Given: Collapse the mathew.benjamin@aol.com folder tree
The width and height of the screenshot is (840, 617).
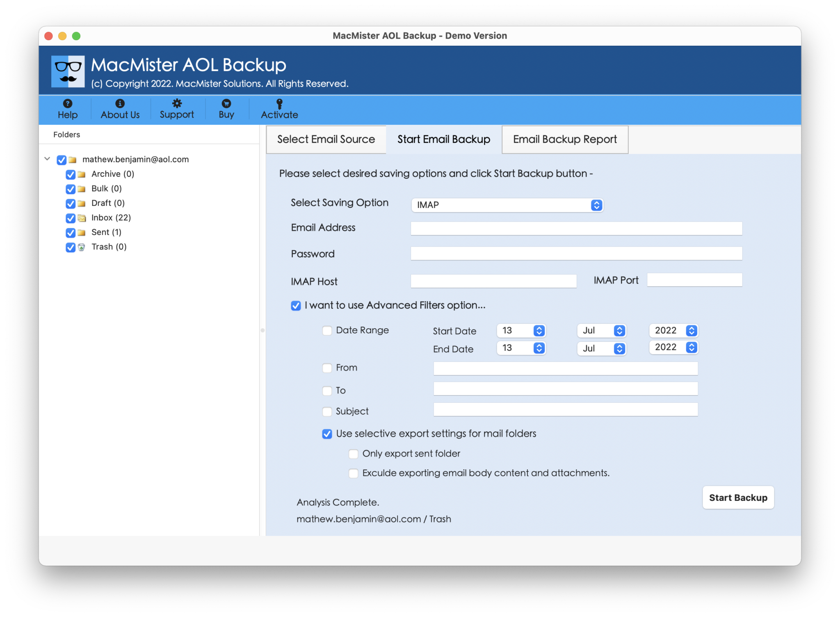Looking at the screenshot, I should pyautogui.click(x=47, y=159).
